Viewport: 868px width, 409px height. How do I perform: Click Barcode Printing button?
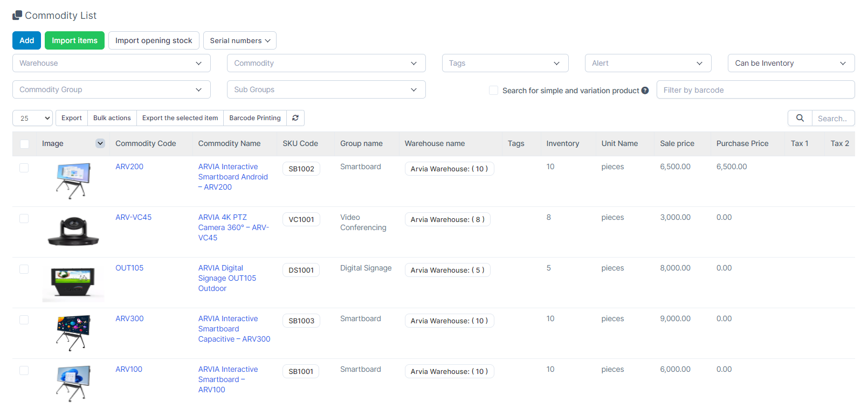[x=255, y=118]
